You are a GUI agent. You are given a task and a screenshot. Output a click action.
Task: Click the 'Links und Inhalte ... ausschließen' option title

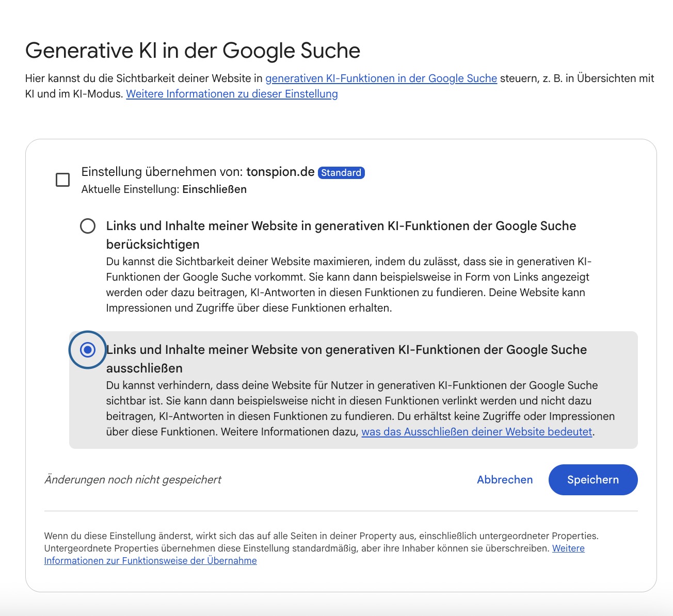pos(346,359)
